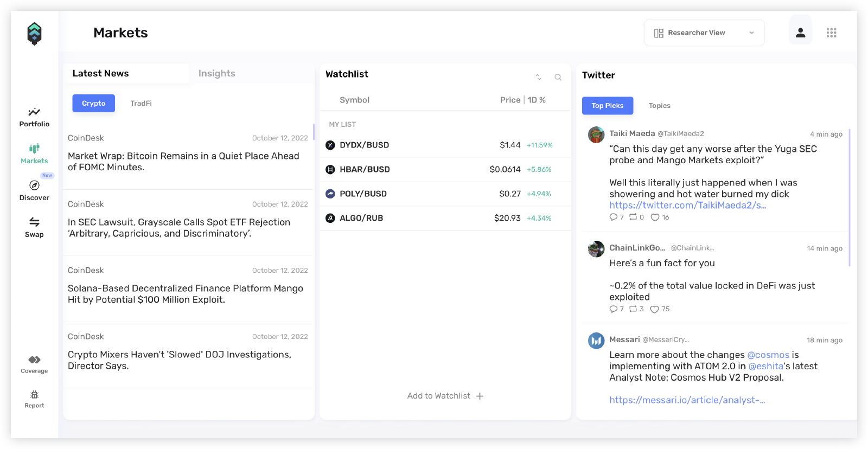The image size is (868, 449).
Task: Switch to the Insights tab
Action: (216, 73)
